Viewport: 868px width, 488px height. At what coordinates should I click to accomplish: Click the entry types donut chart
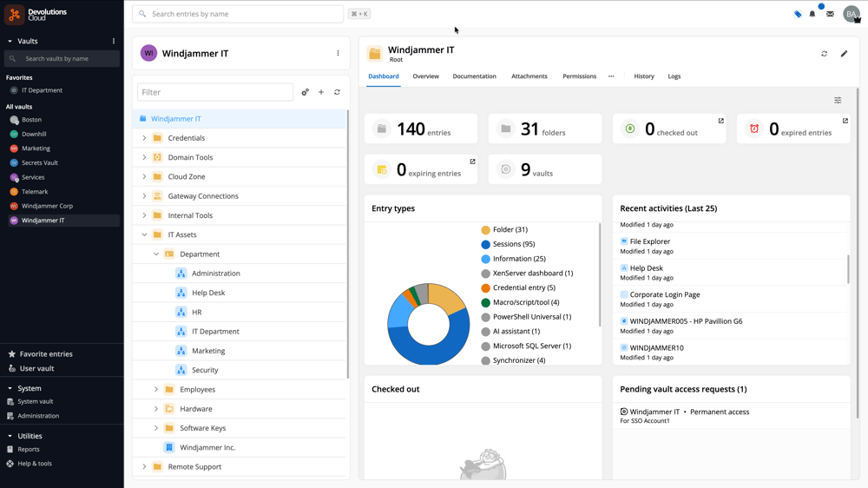[x=429, y=324]
